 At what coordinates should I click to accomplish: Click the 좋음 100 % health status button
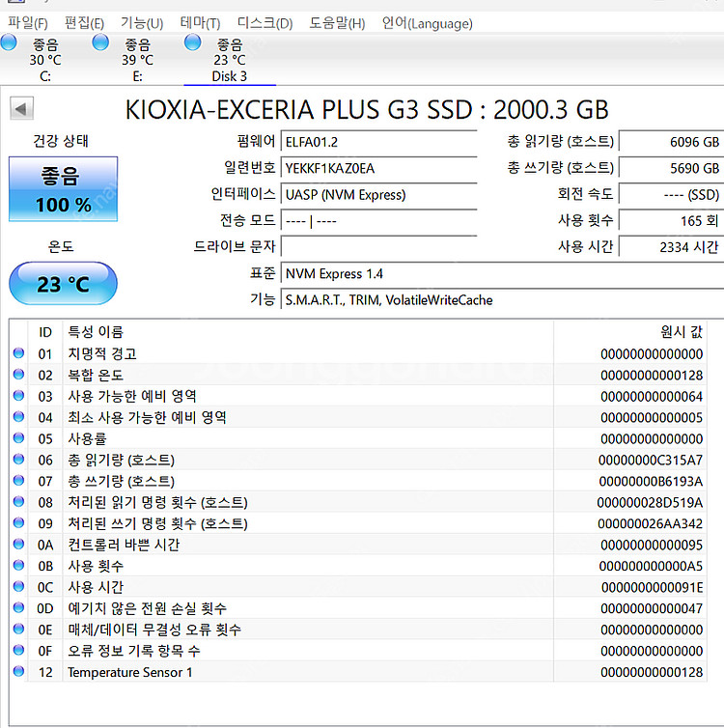tap(63, 189)
